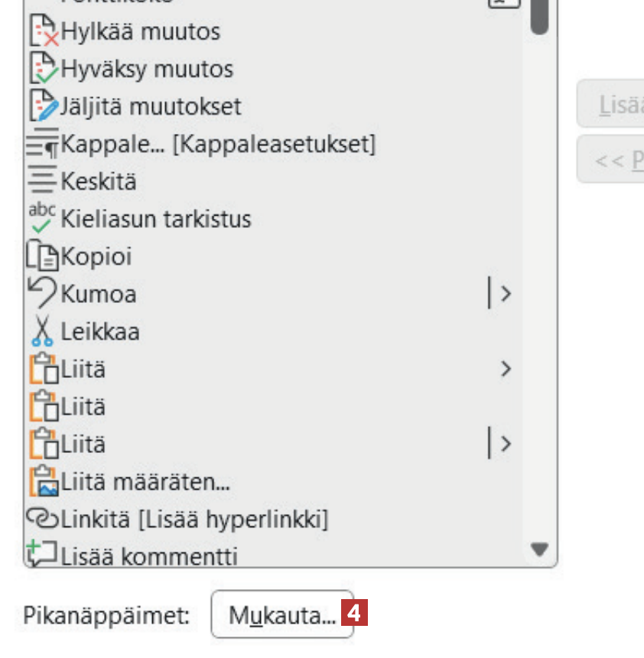Click the Hylkää muutos reject-change icon
The image size is (644, 658).
tap(43, 32)
